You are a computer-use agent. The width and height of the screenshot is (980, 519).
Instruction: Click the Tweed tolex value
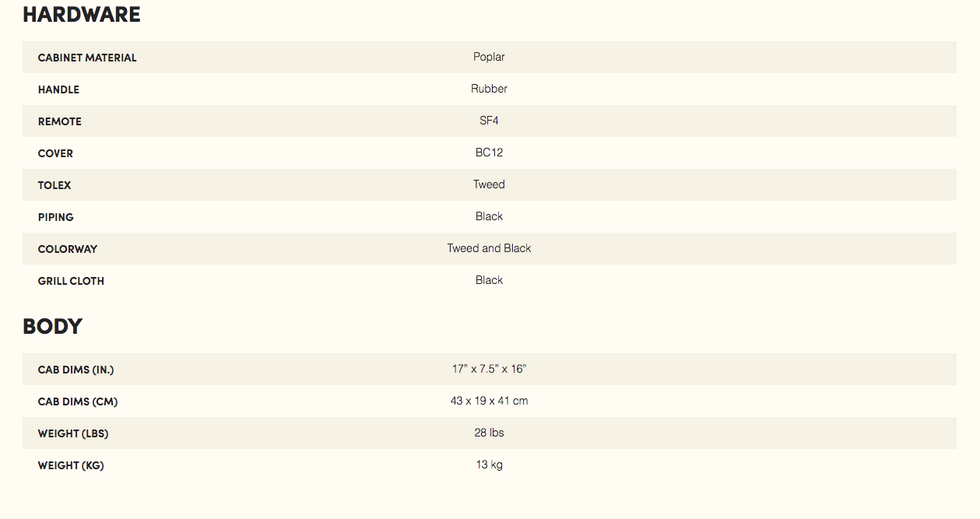coord(489,184)
